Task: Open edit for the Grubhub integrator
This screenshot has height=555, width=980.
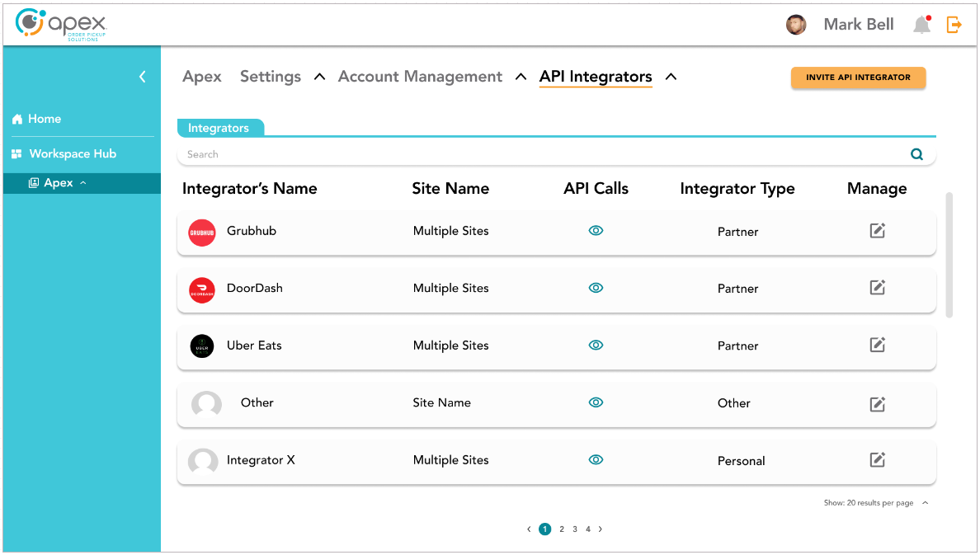Action: point(878,231)
